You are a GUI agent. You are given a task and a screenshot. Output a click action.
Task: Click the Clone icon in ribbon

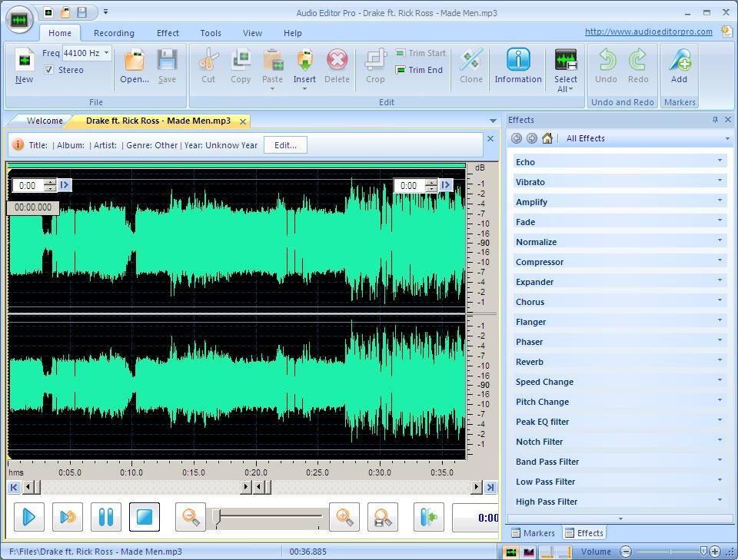click(470, 66)
